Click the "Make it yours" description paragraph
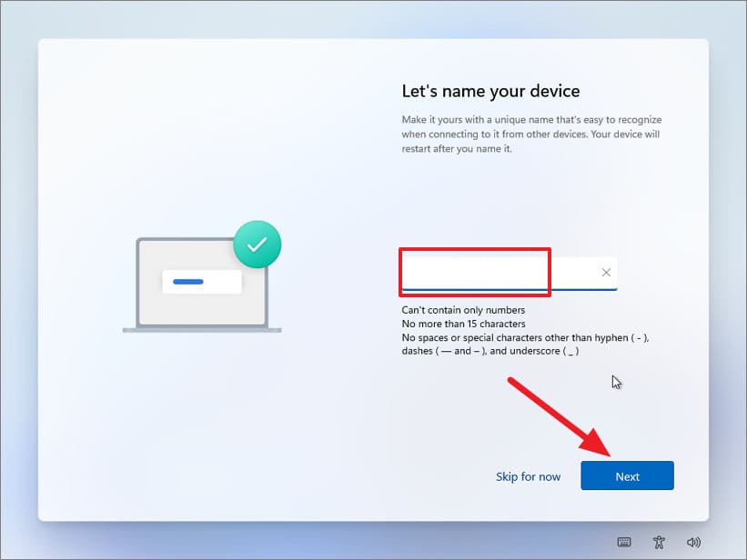The height and width of the screenshot is (560, 747). click(531, 134)
